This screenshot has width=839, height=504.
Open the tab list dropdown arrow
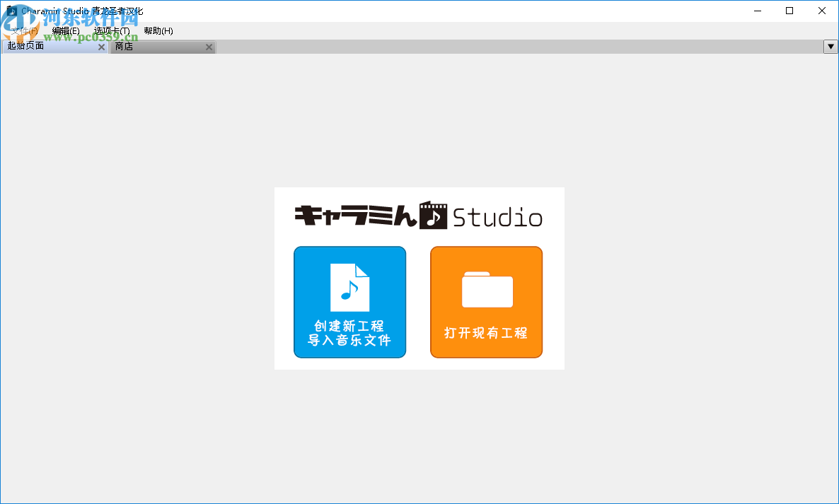point(831,46)
